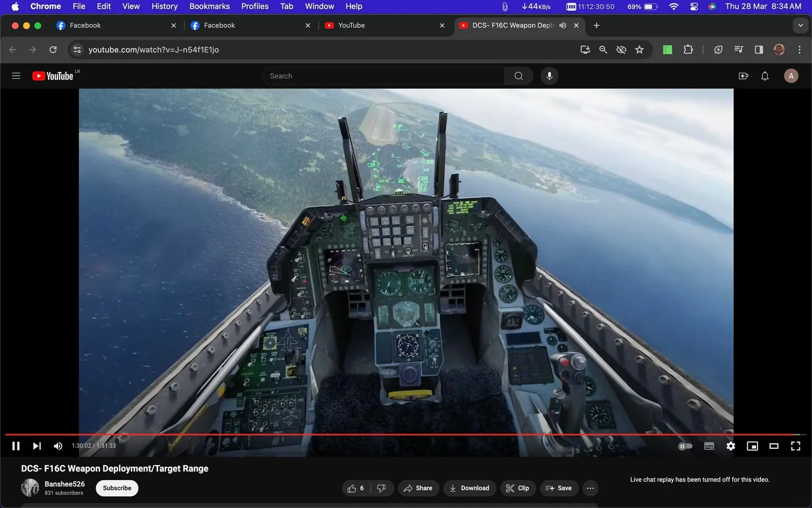Click the Download button
This screenshot has height=508, width=812.
pos(469,488)
